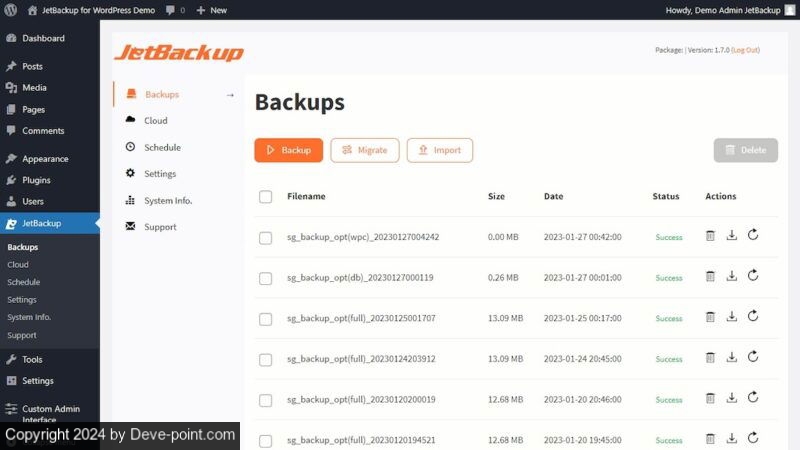Select checkbox of sg_backup_opt(full)_20230124203912
The height and width of the screenshot is (450, 800).
(x=265, y=360)
